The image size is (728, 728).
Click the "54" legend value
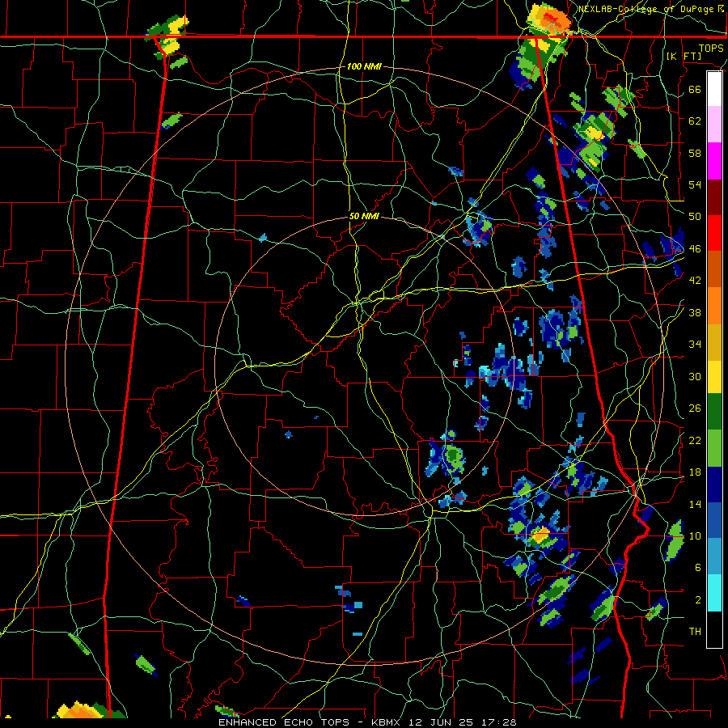coord(695,184)
